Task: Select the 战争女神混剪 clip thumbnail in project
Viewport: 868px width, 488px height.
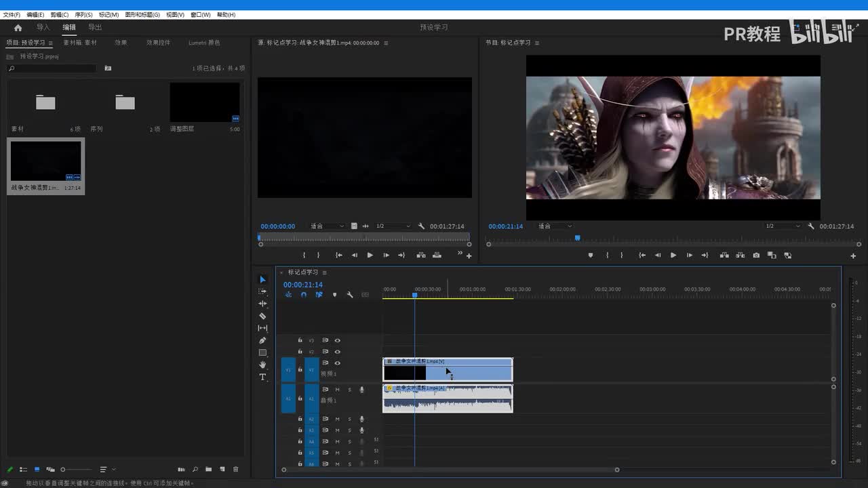Action: 45,161
